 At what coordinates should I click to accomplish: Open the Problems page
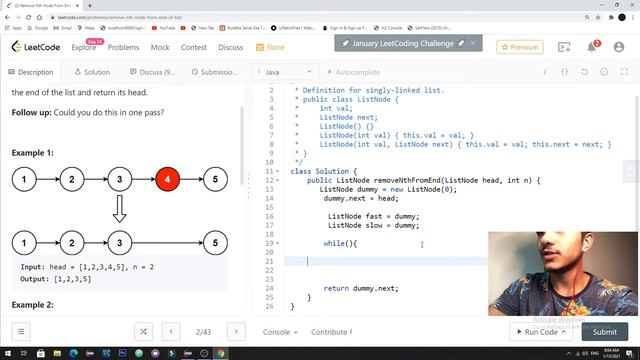click(x=123, y=47)
